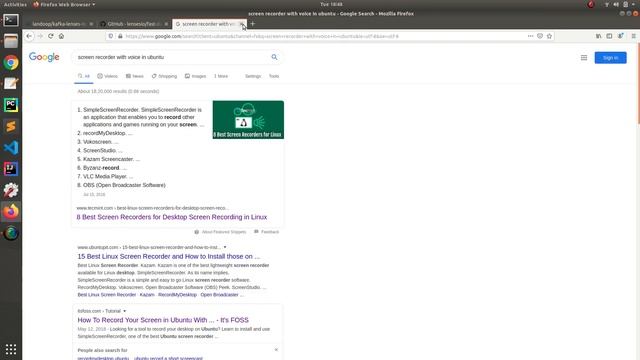
Task: Open a new browser tab with plus button
Action: tap(253, 24)
